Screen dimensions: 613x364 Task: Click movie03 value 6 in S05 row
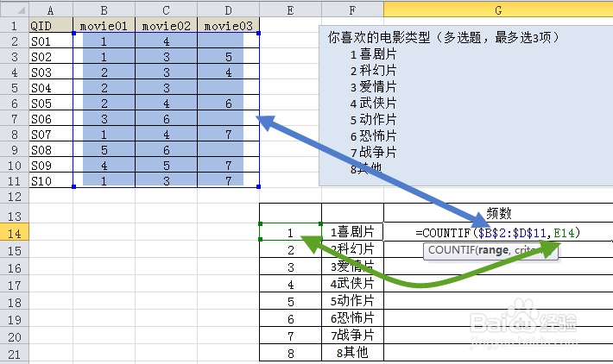[x=228, y=104]
